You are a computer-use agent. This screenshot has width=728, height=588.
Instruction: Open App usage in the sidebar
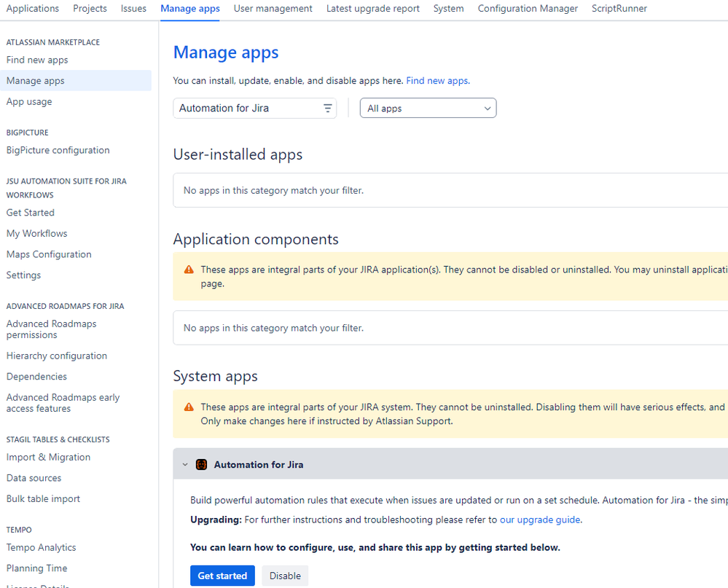(x=29, y=101)
